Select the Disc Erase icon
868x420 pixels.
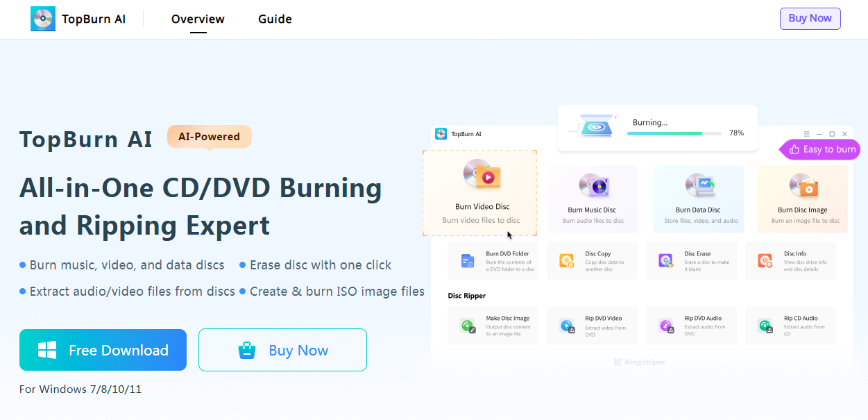[665, 261]
